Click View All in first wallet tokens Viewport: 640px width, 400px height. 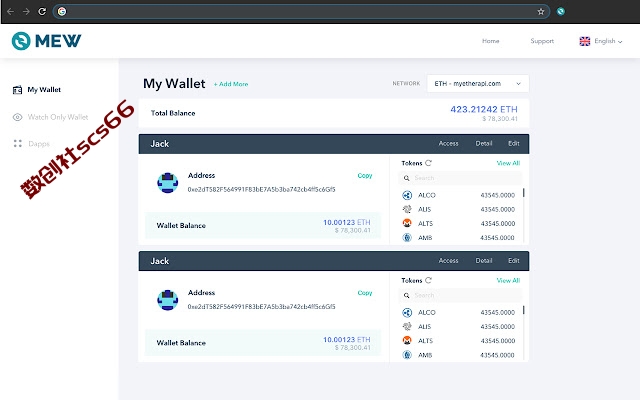click(x=508, y=163)
